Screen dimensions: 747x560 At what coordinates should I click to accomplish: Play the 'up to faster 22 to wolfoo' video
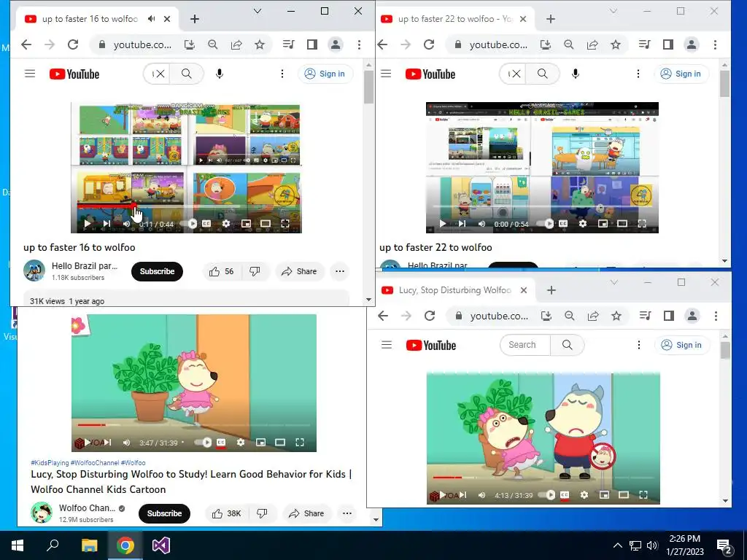click(443, 223)
